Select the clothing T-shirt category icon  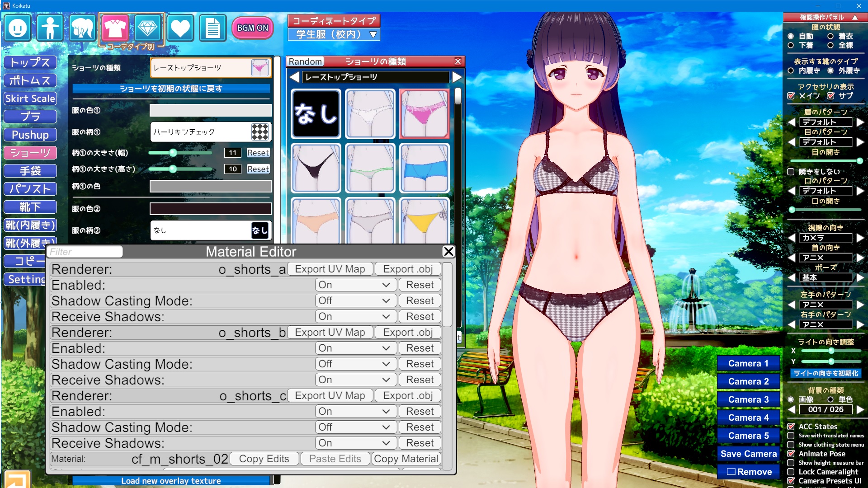click(x=115, y=28)
